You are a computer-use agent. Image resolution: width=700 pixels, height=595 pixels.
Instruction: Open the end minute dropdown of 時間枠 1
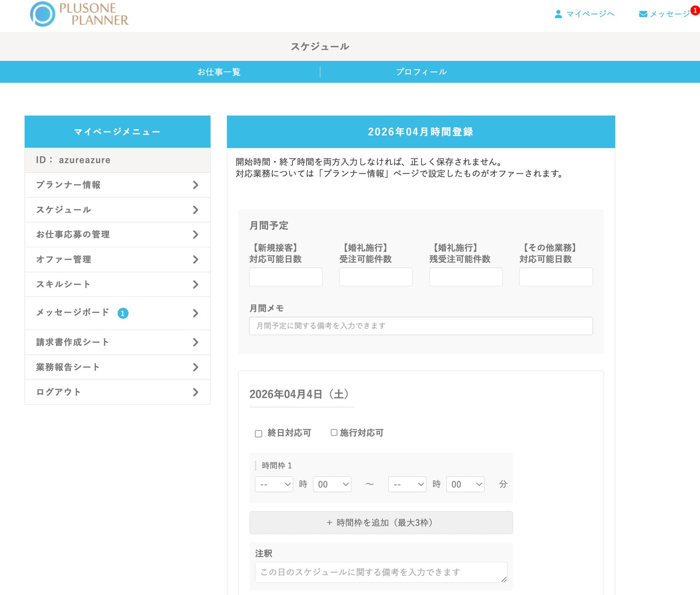tap(466, 484)
